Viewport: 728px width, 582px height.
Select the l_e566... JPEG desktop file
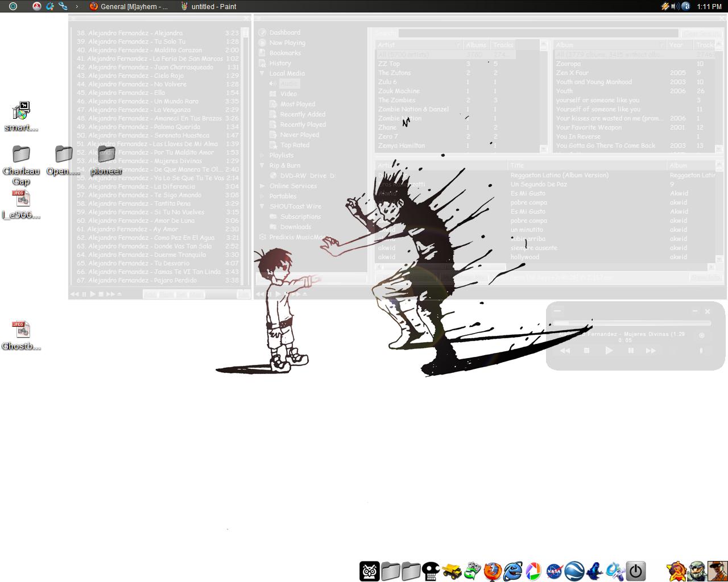21,205
